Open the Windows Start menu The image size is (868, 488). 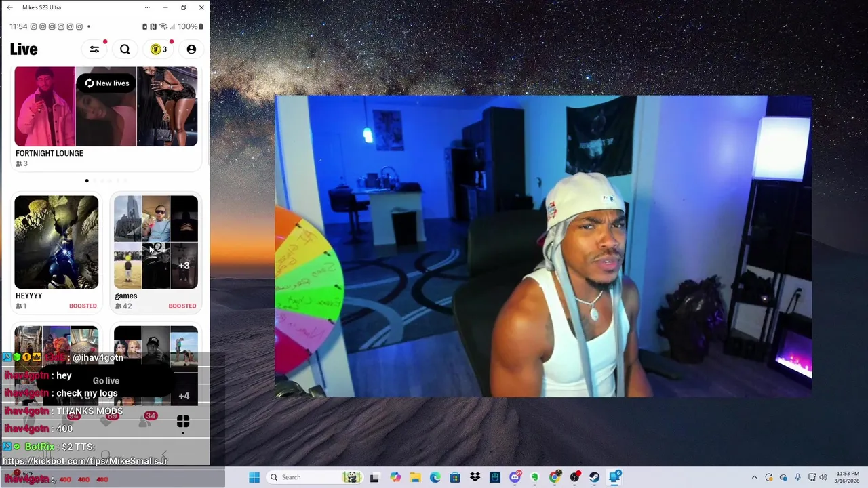pyautogui.click(x=254, y=477)
